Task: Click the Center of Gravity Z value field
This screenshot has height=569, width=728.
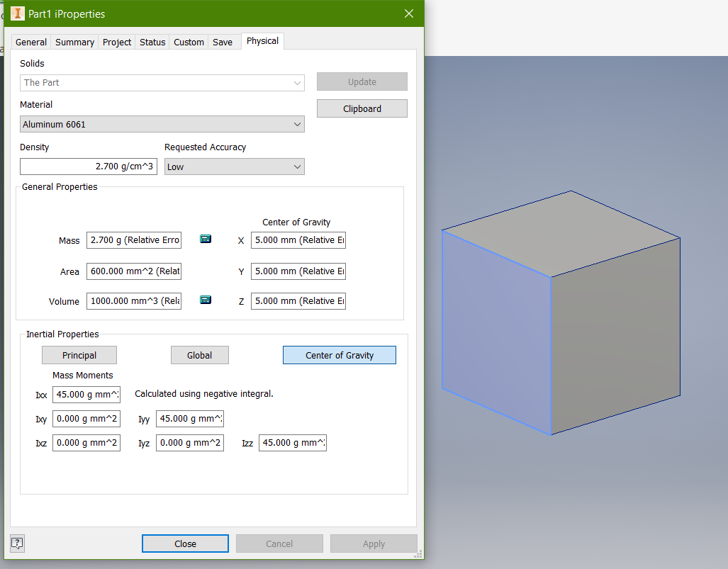Action: click(x=298, y=300)
